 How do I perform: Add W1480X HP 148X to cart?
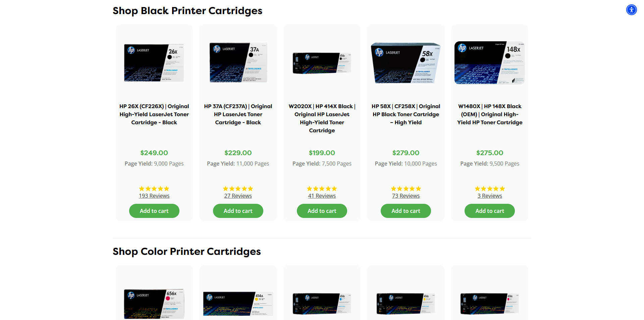pyautogui.click(x=490, y=211)
